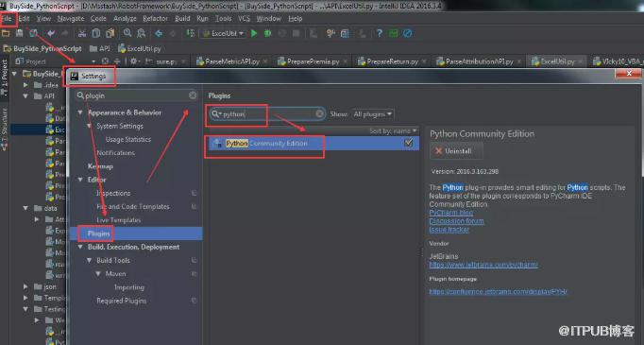Open the Find magnifier icon in toolbar

coord(127,33)
